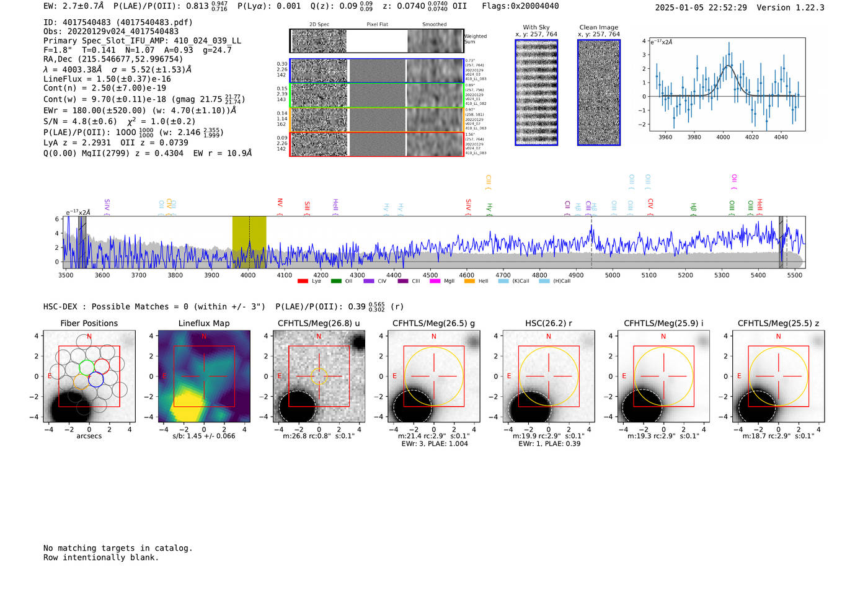Click the Version 1.22.3 label
This screenshot has height=591, width=868.
click(790, 7)
